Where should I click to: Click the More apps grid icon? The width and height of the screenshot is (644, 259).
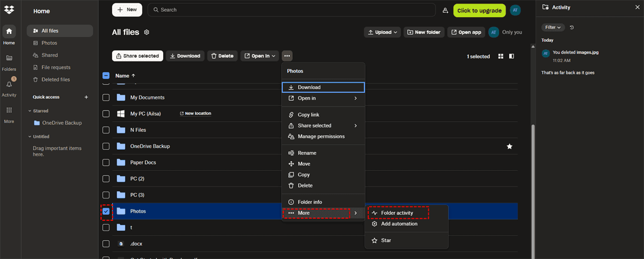pyautogui.click(x=9, y=110)
